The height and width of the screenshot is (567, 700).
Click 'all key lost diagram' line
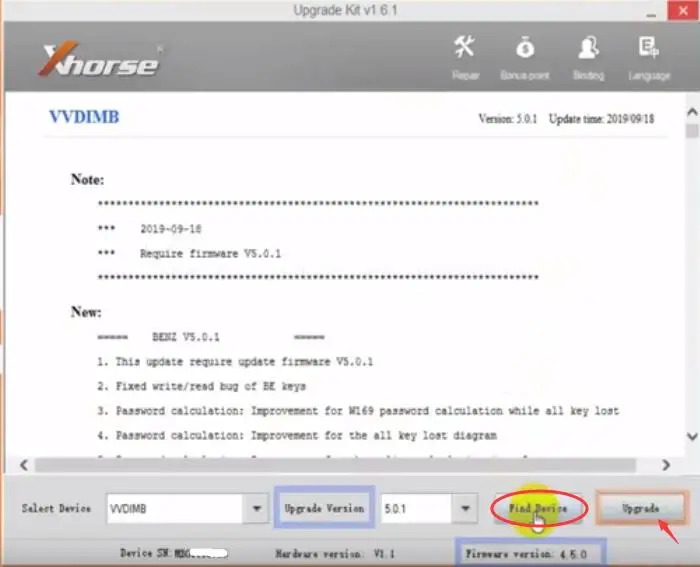(297, 435)
